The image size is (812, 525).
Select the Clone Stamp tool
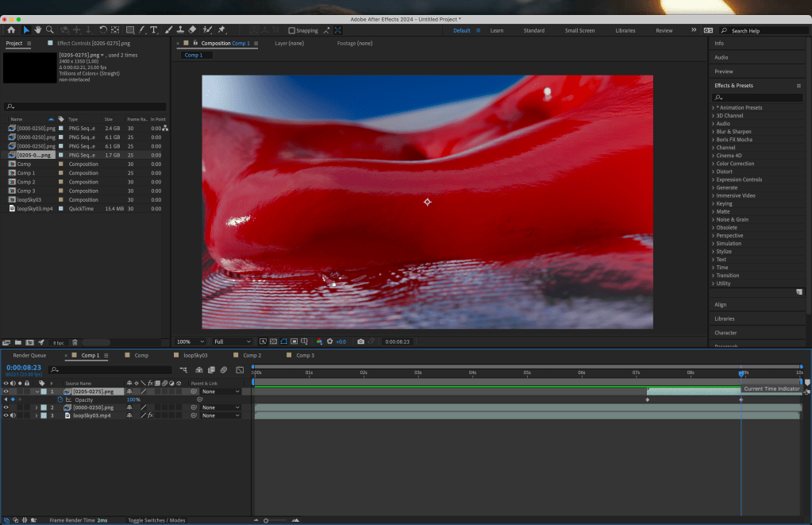(x=182, y=30)
